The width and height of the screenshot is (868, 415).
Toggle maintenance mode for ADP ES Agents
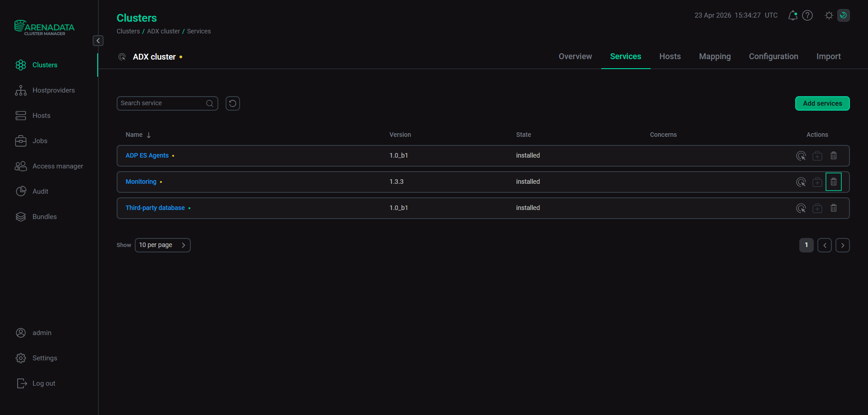[817, 156]
